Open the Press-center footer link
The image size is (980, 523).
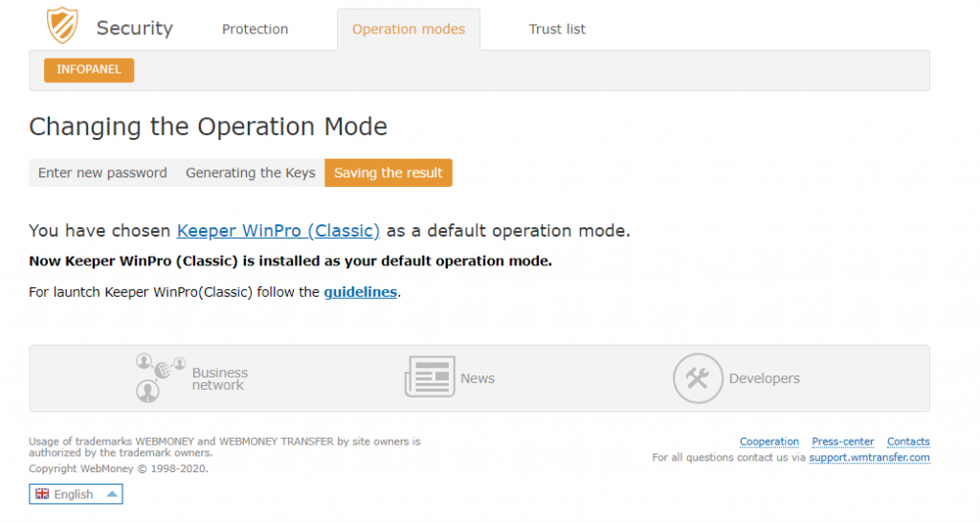(842, 442)
